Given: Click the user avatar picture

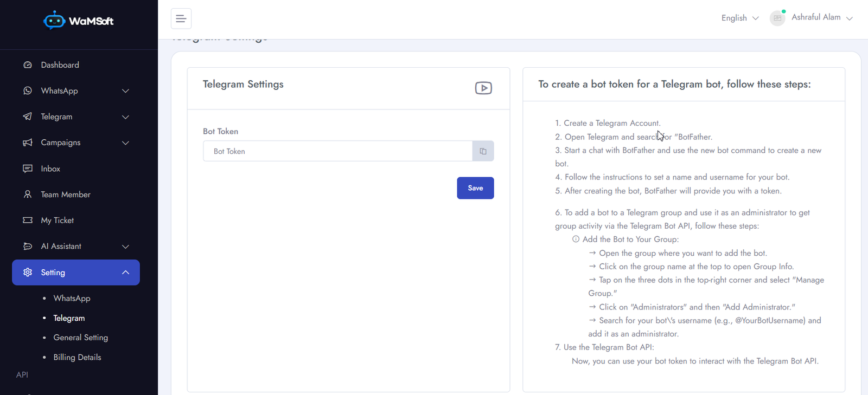Looking at the screenshot, I should point(777,18).
